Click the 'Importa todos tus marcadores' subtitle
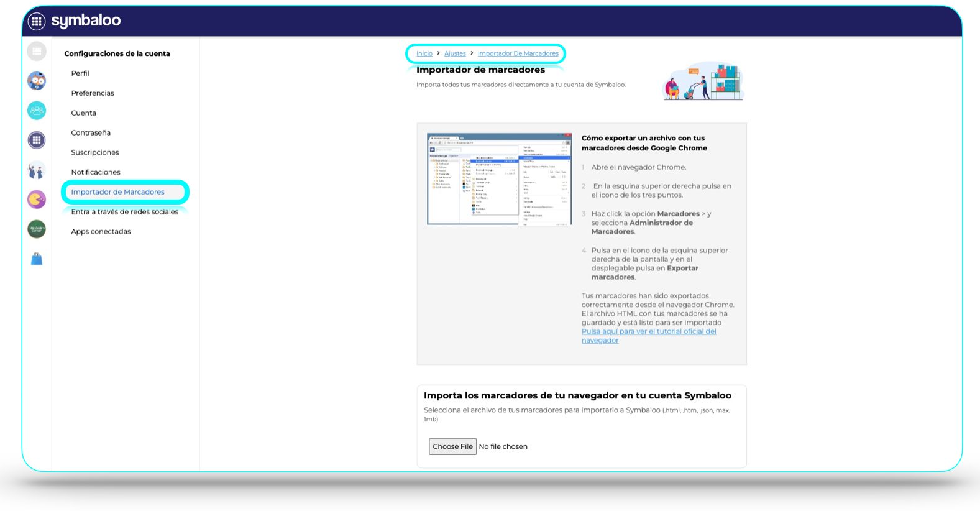Image resolution: width=980 pixels, height=511 pixels. [x=521, y=85]
